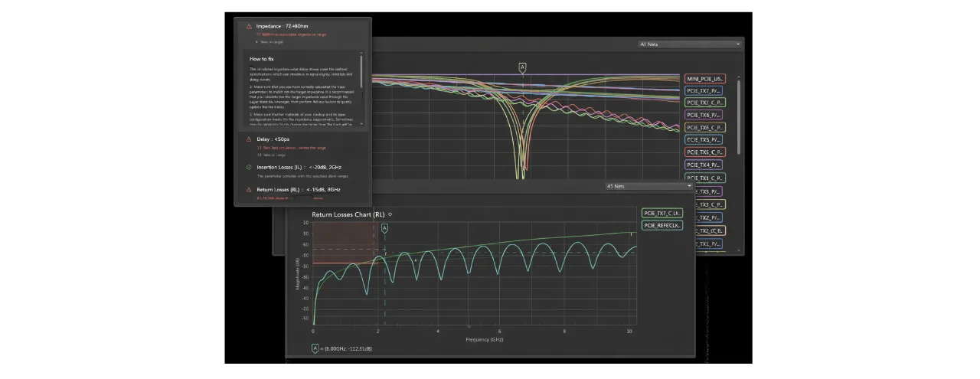The image size is (980, 379).
Task: Click the Delay failed nets red text
Action: coord(290,147)
